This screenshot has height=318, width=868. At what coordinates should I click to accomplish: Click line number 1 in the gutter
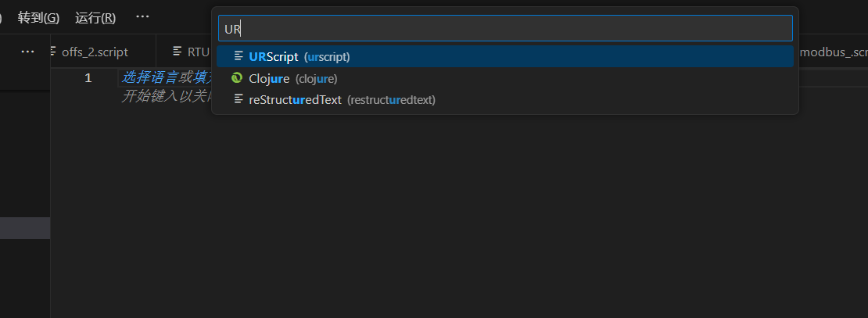tap(88, 77)
